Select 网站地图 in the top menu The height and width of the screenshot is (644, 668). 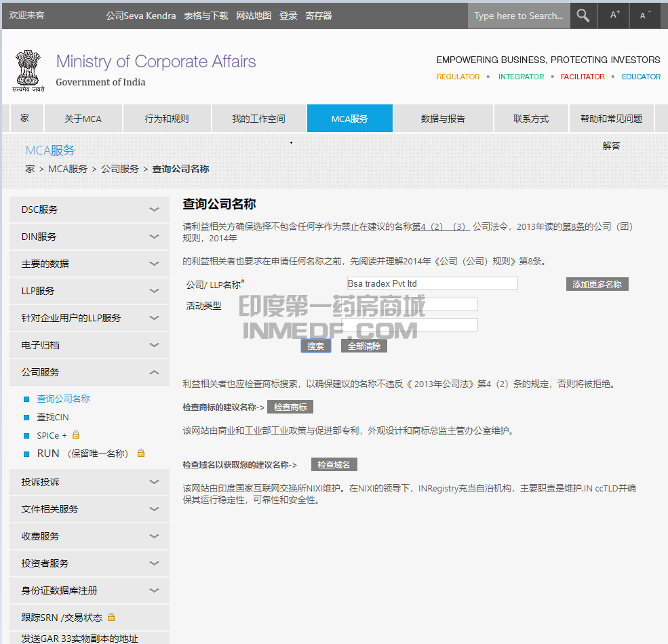(254, 15)
